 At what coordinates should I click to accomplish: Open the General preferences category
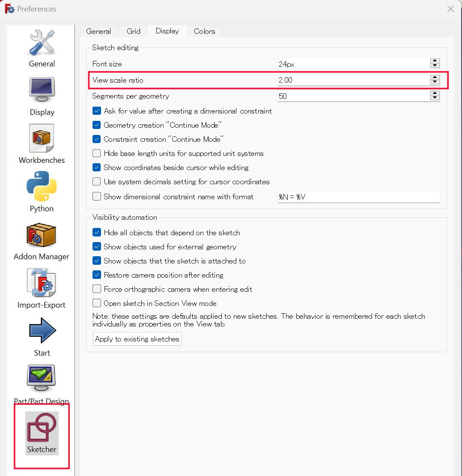42,48
